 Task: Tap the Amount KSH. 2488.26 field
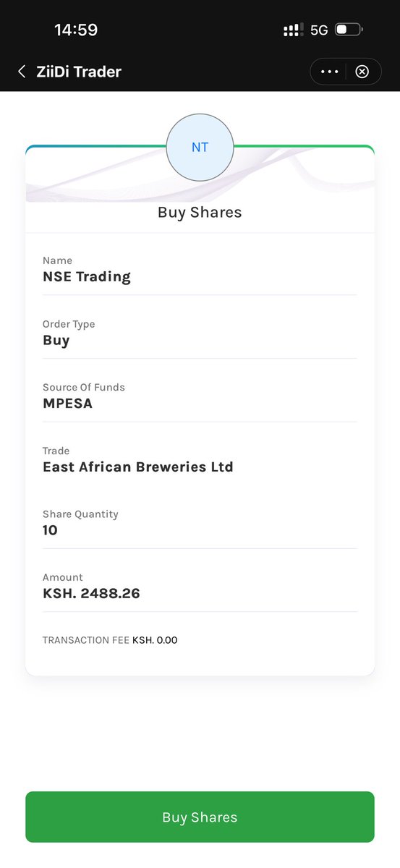[200, 587]
